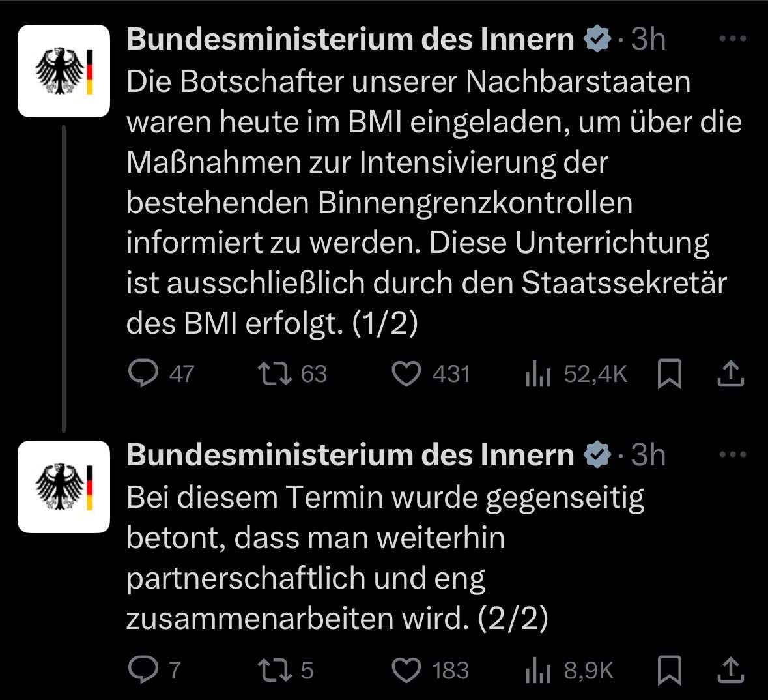768x700 pixels.
Task: Share the second tweet (2/2)
Action: (x=731, y=670)
